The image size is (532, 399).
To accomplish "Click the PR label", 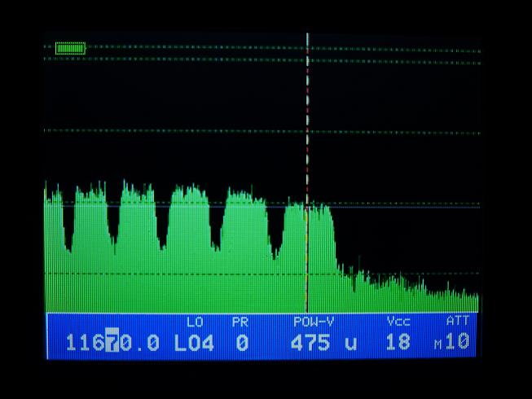I will tap(240, 322).
